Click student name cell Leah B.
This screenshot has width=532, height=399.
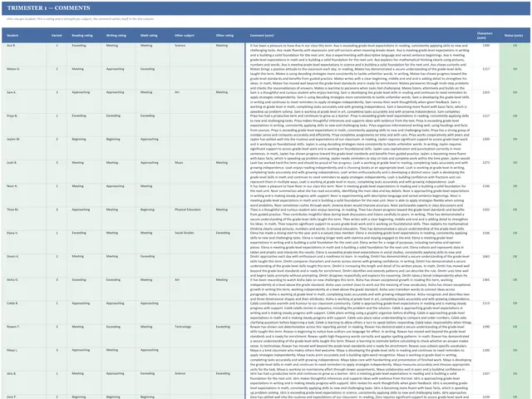tap(24, 172)
